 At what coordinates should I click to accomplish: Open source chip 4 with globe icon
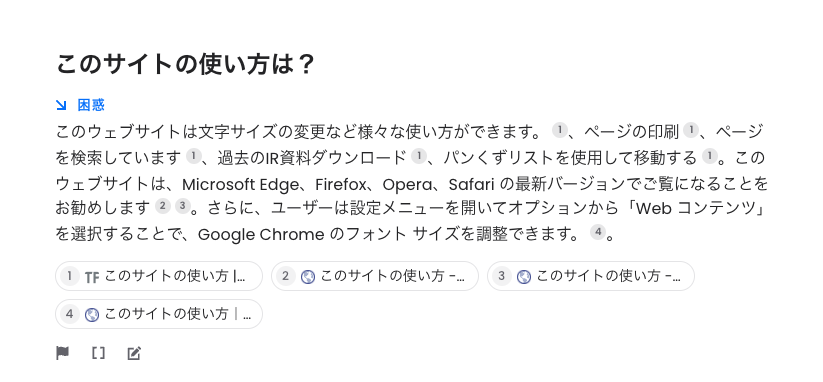[159, 314]
